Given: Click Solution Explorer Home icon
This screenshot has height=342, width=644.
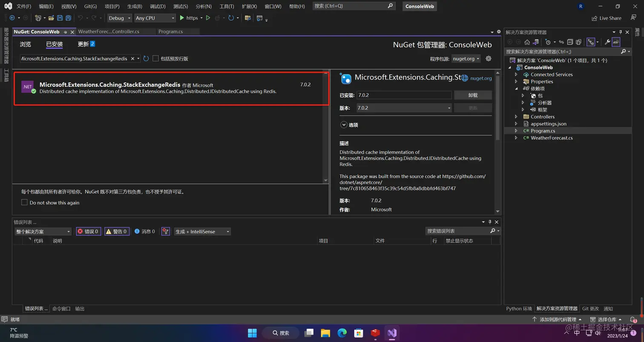Looking at the screenshot, I should [527, 42].
